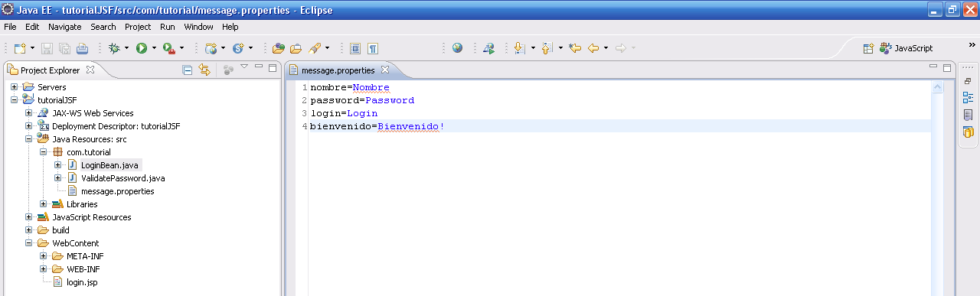Click the Back navigation arrow

click(593, 48)
